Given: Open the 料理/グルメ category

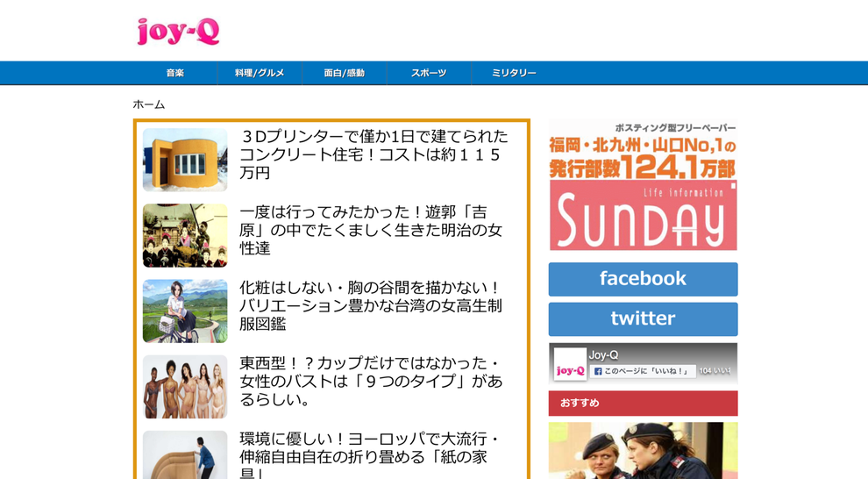Looking at the screenshot, I should [260, 73].
